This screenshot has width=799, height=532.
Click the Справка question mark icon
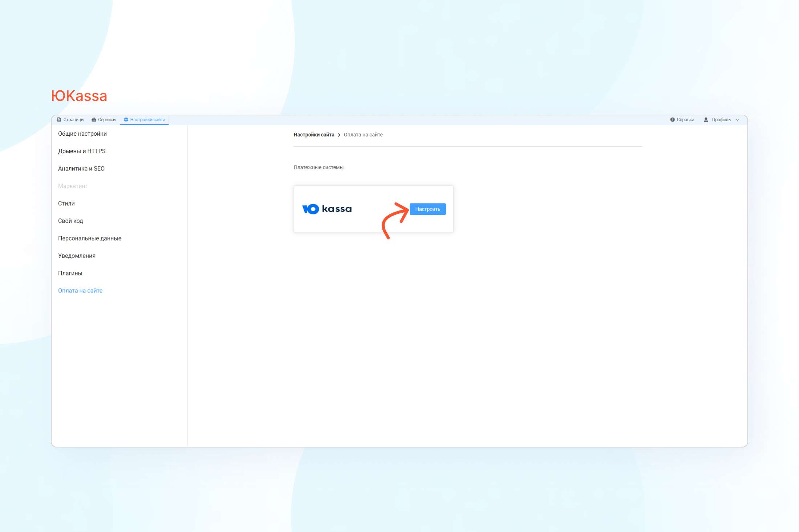coord(672,120)
